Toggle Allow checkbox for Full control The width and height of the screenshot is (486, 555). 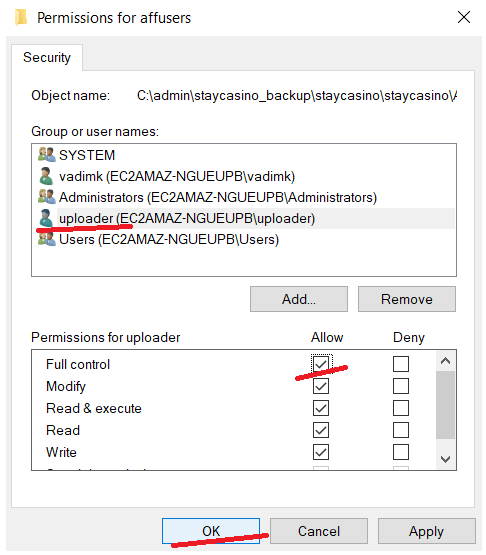point(321,364)
